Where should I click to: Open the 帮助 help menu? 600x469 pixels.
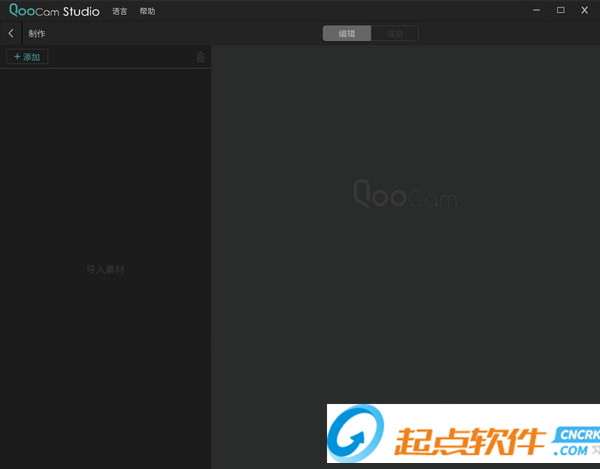[x=147, y=11]
